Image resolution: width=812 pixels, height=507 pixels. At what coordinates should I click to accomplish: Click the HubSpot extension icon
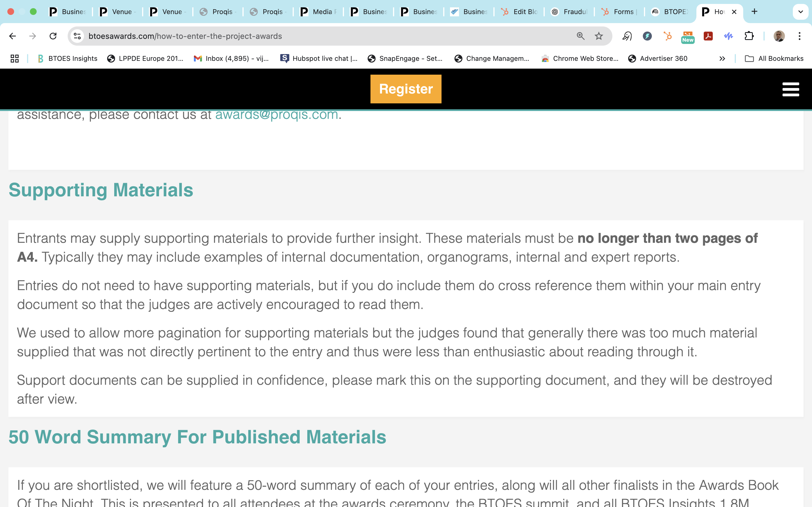pos(668,36)
